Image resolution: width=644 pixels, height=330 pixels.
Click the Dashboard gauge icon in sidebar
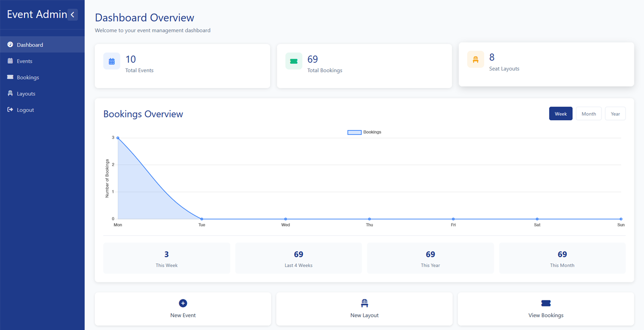pyautogui.click(x=10, y=45)
